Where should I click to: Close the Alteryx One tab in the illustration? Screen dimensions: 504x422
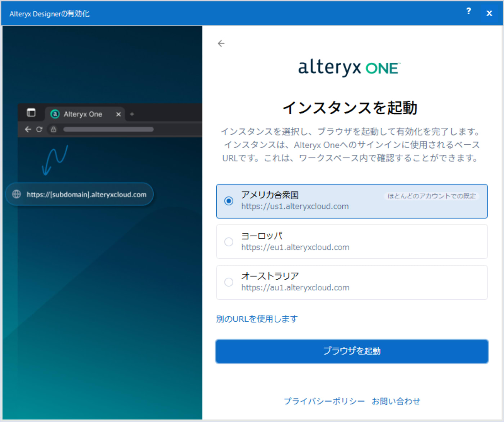click(x=118, y=114)
